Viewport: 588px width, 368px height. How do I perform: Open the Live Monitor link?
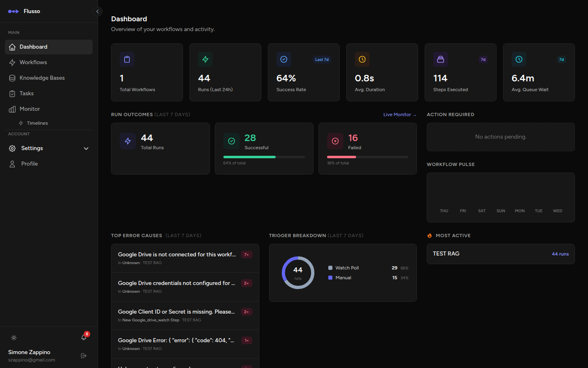[x=400, y=115]
